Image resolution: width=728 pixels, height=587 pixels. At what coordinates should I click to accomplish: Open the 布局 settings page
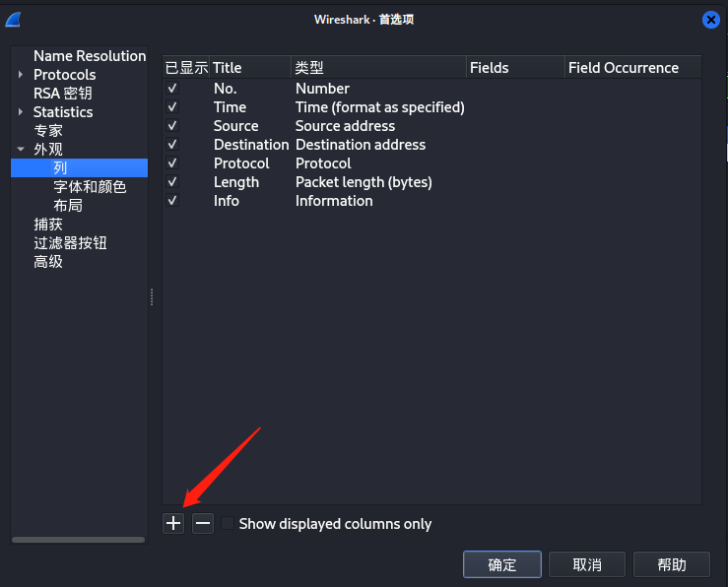point(68,205)
